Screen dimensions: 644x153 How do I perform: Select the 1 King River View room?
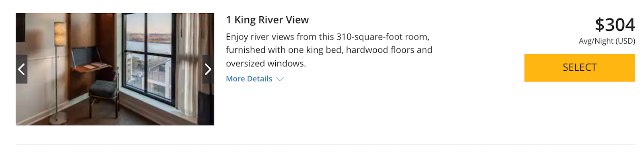pyautogui.click(x=580, y=68)
